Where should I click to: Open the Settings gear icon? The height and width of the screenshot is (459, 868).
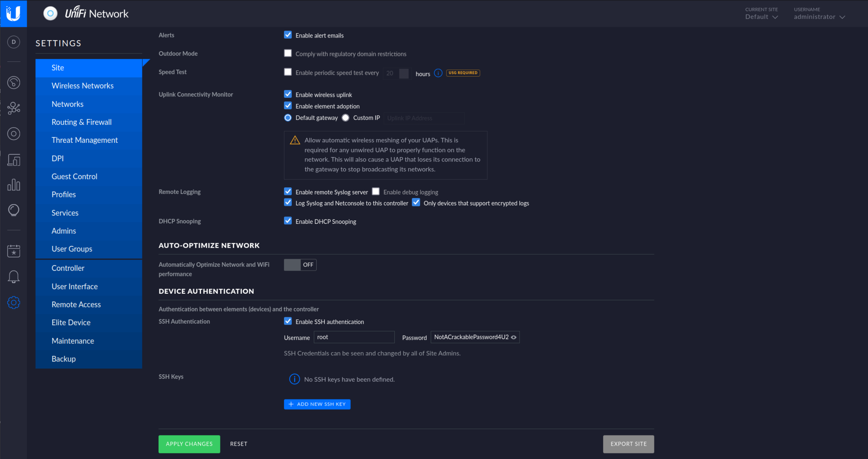point(14,303)
